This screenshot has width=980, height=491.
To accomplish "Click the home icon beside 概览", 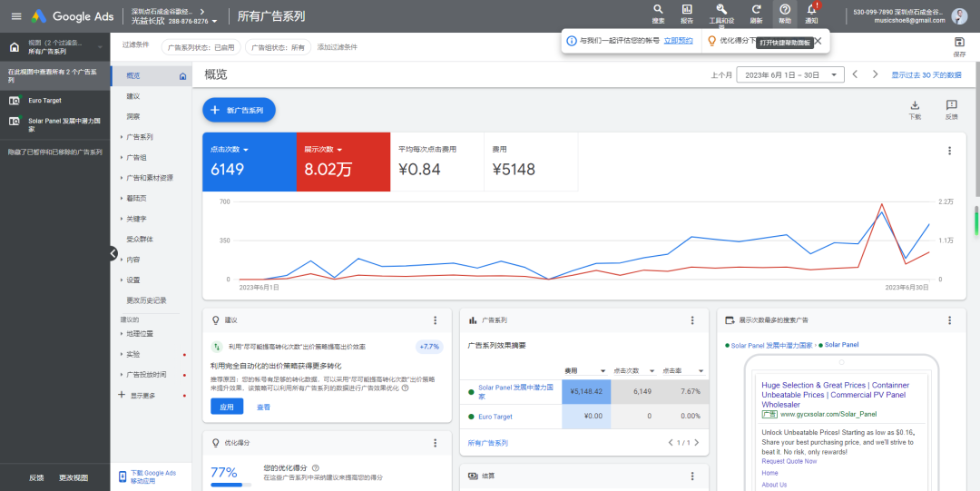I will pos(182,76).
